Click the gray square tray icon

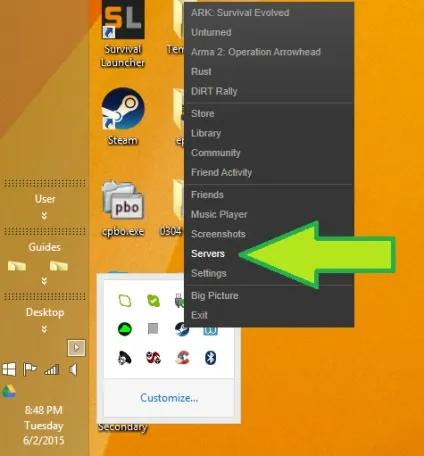(153, 329)
